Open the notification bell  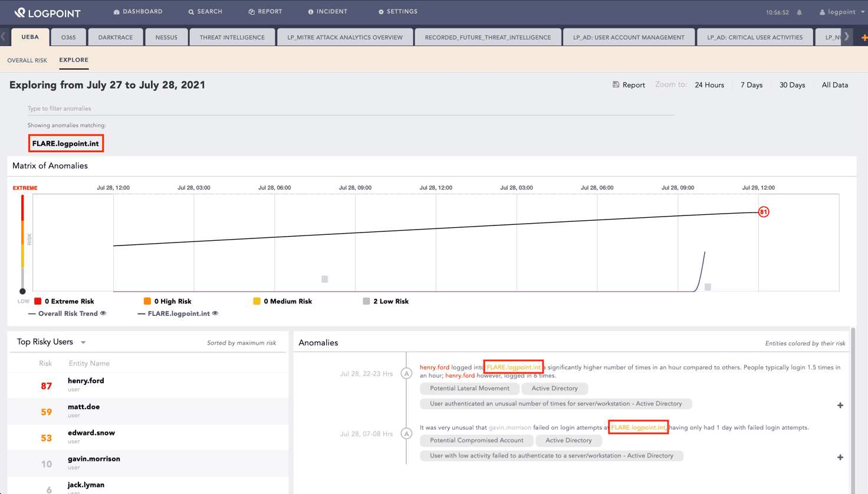(x=800, y=12)
